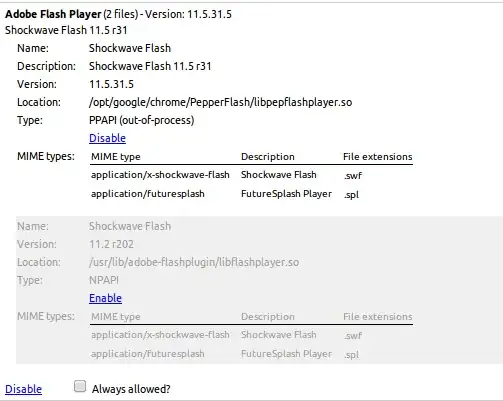Click FutureSplash Player description in enabled table
The image size is (503, 401).
(x=286, y=194)
